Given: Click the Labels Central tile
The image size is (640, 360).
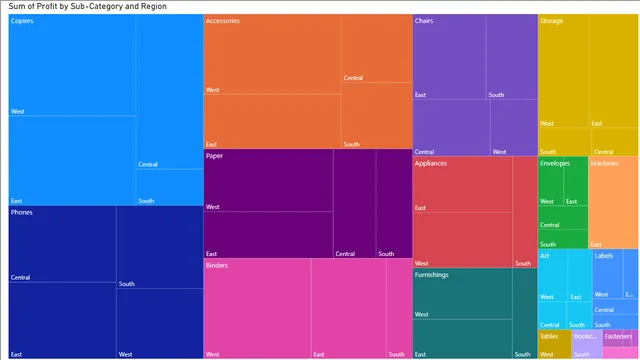Looking at the screenshot, I should (616, 307).
